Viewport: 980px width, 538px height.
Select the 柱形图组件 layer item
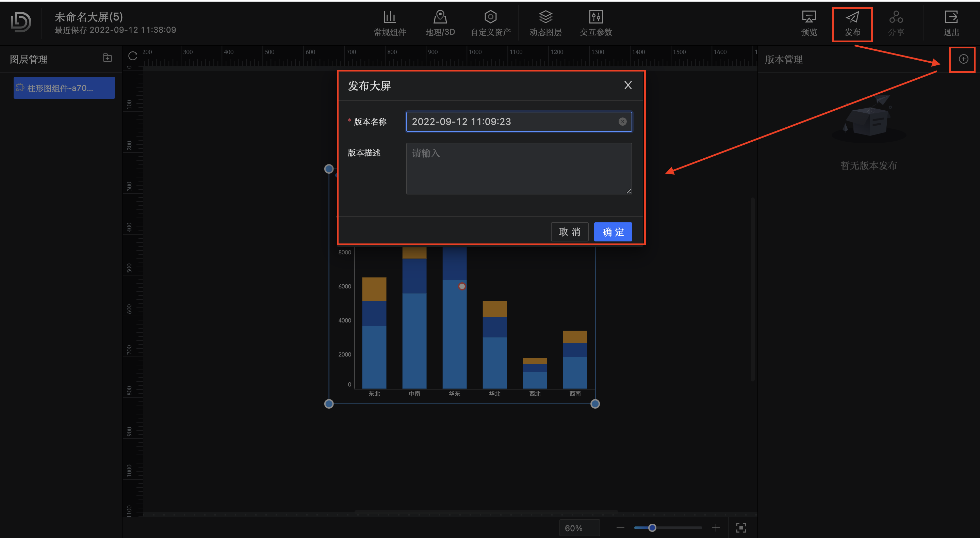(64, 88)
